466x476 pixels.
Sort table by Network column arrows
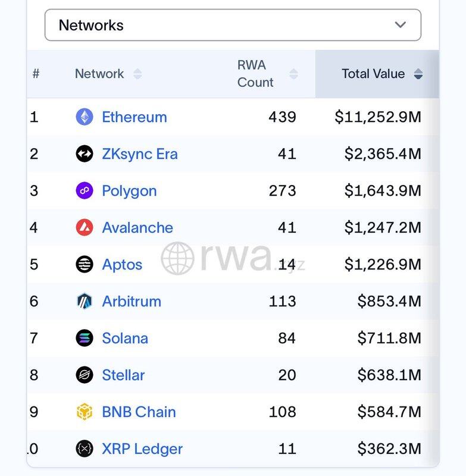tap(137, 74)
